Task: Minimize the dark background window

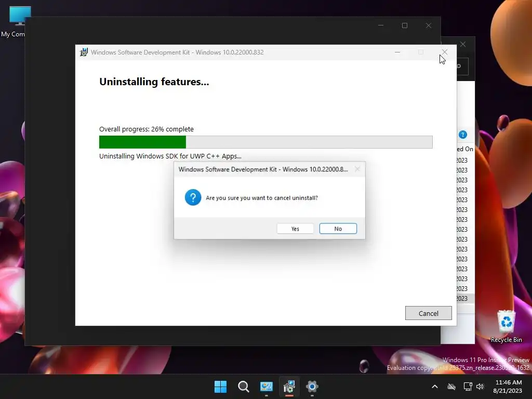Action: pyautogui.click(x=381, y=25)
